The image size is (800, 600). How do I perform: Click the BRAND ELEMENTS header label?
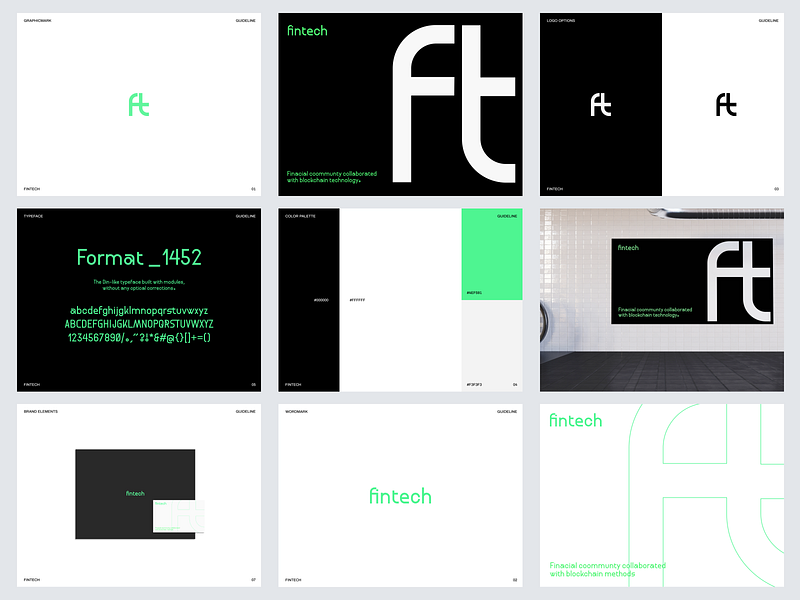point(40,410)
